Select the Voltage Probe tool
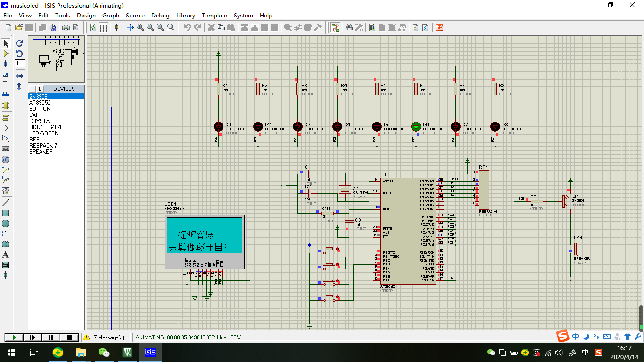The height and width of the screenshot is (362, 644). (6, 169)
